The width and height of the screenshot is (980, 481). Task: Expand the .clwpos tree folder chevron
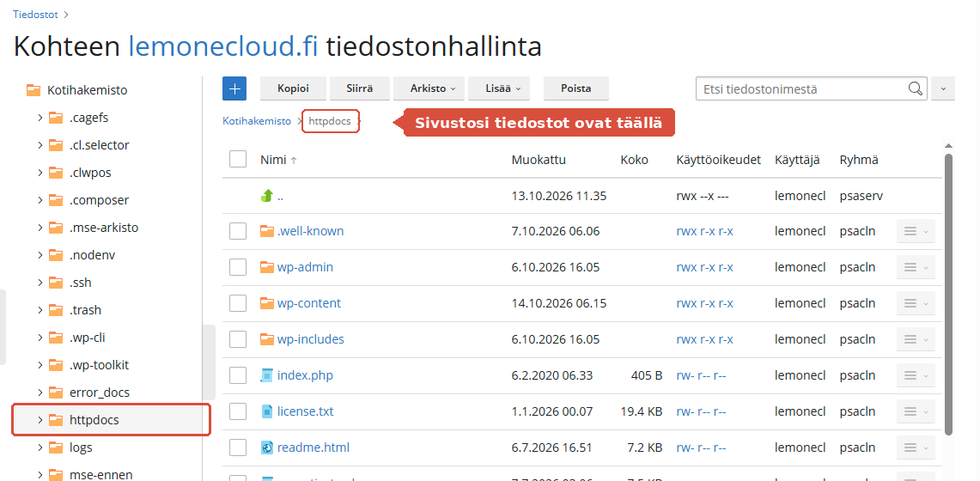40,173
